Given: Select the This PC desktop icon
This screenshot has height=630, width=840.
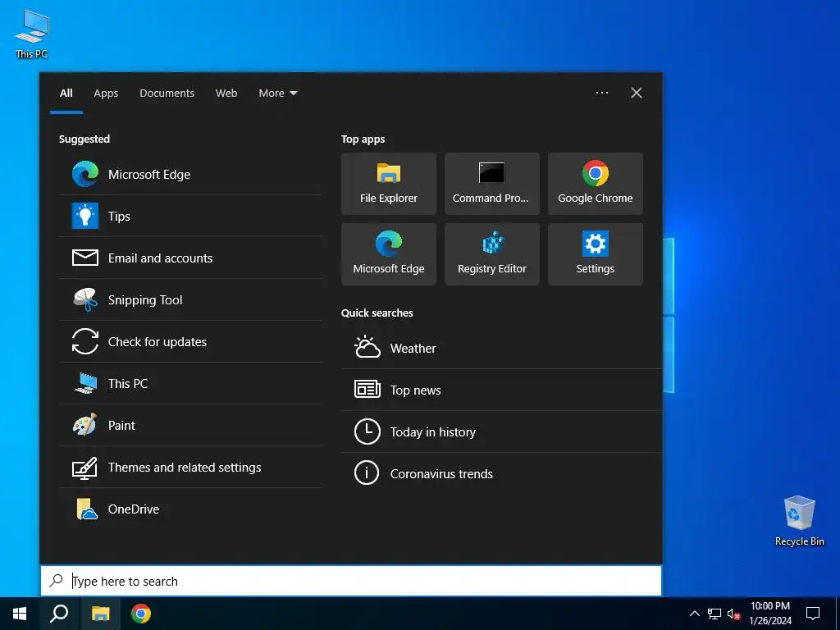Looking at the screenshot, I should click(32, 34).
